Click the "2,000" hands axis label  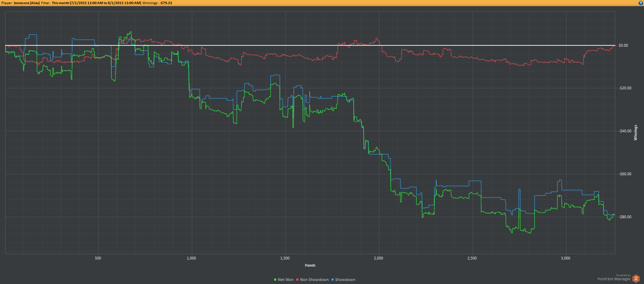(379, 258)
